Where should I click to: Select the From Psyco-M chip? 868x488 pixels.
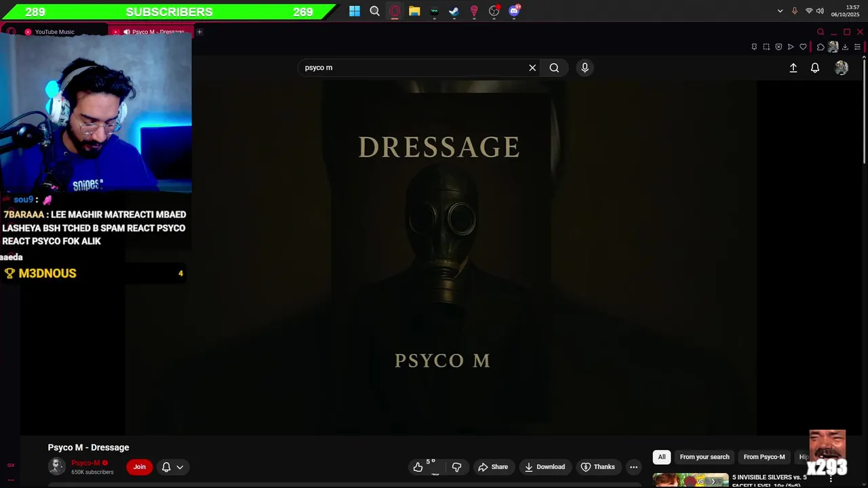(764, 457)
